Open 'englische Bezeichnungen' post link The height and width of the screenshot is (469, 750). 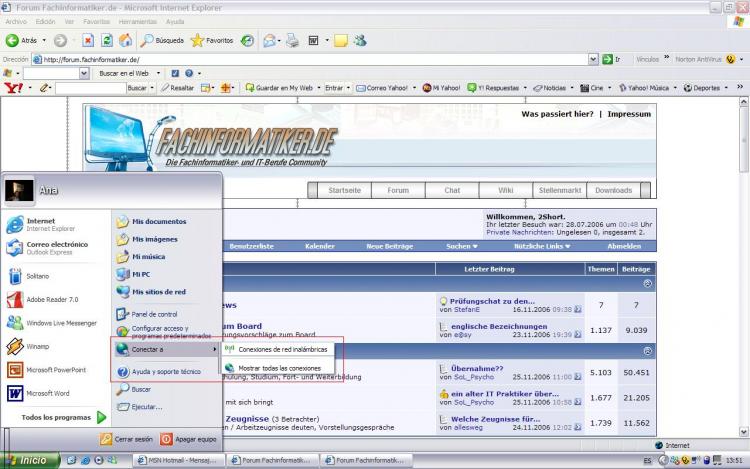click(499, 327)
